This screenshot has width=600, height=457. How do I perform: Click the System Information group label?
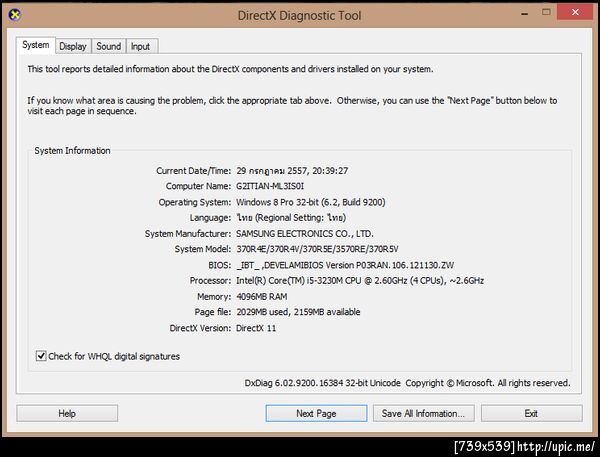tap(72, 150)
